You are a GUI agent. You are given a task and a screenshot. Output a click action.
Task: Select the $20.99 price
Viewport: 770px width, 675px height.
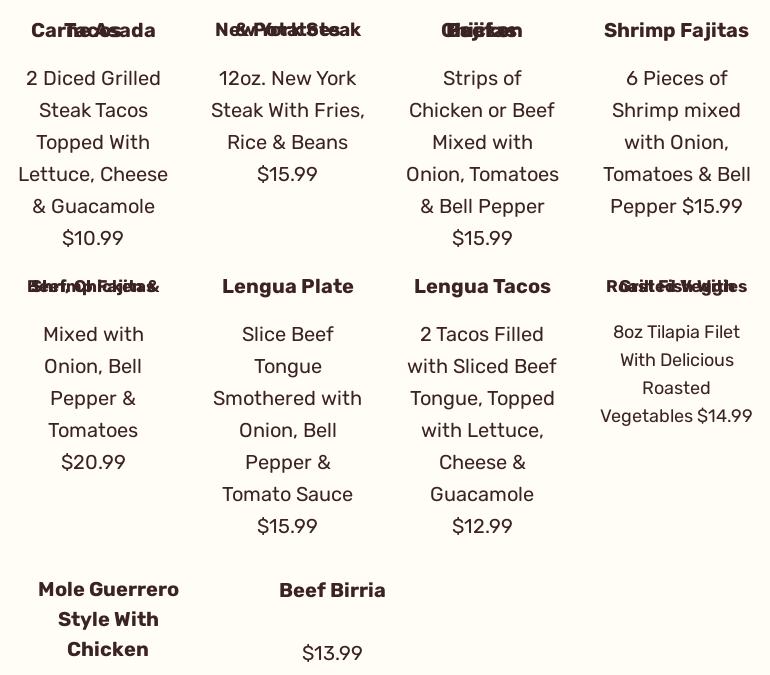[93, 462]
